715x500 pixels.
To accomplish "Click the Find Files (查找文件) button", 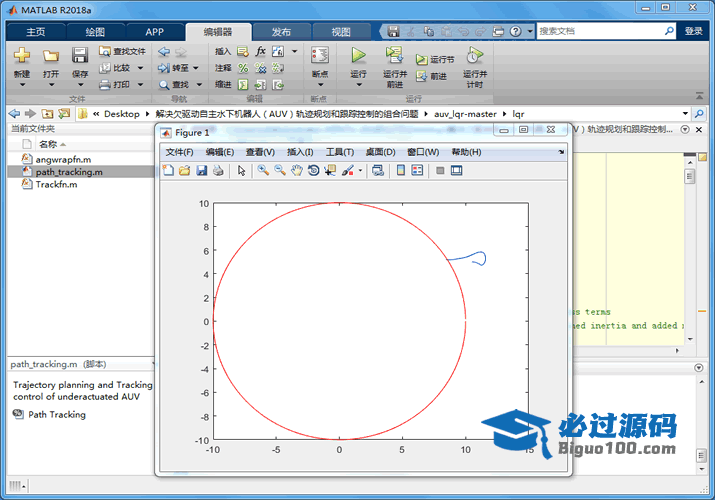I will click(x=122, y=52).
